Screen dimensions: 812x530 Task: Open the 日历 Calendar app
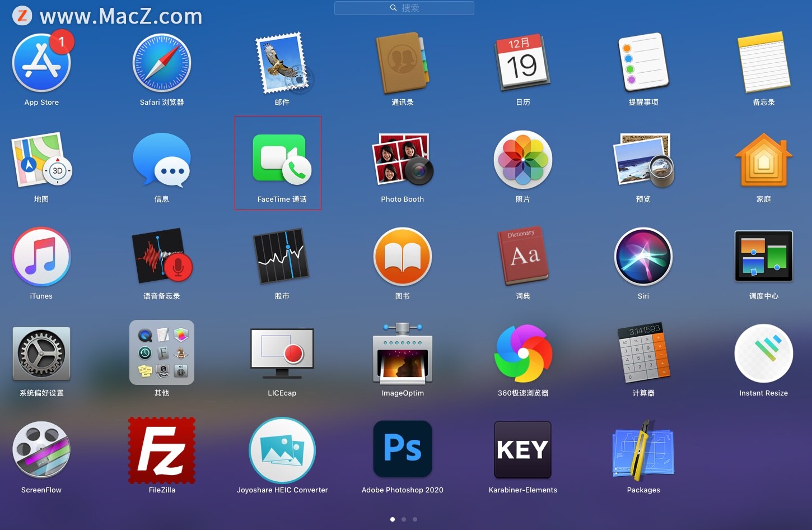point(523,63)
